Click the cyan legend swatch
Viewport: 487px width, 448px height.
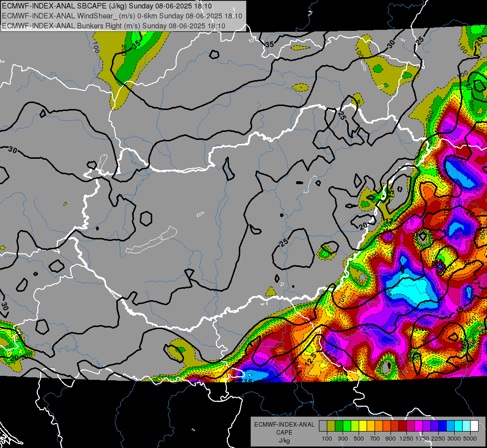coord(459,426)
